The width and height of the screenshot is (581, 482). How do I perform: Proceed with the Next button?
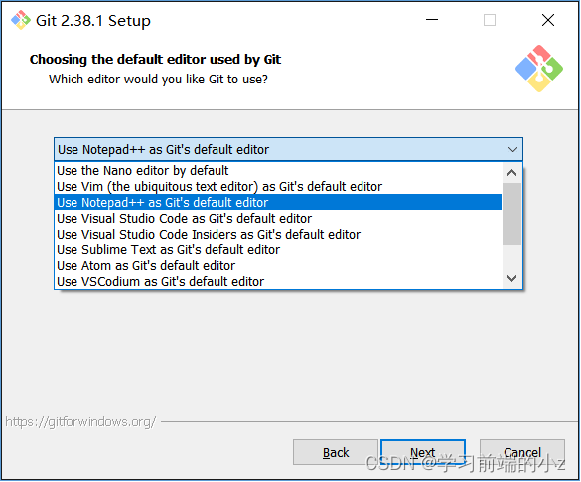coord(423,452)
